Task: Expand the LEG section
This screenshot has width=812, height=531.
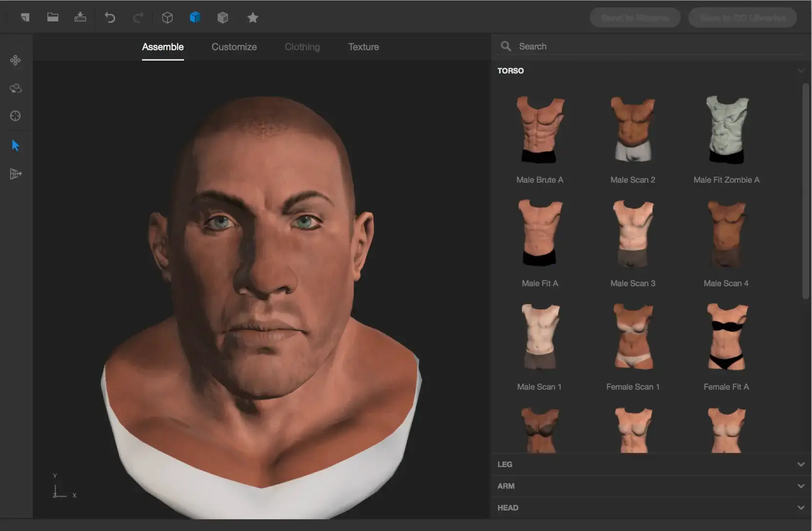Action: point(800,464)
